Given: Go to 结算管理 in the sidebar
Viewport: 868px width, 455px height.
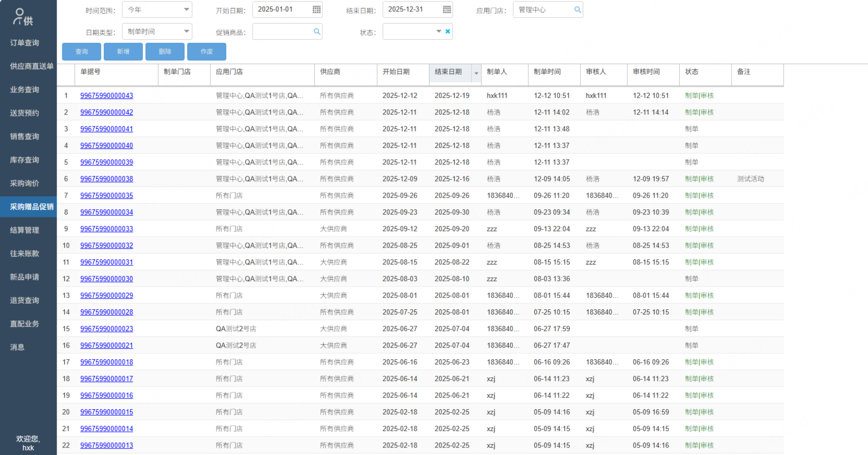Looking at the screenshot, I should pos(25,230).
